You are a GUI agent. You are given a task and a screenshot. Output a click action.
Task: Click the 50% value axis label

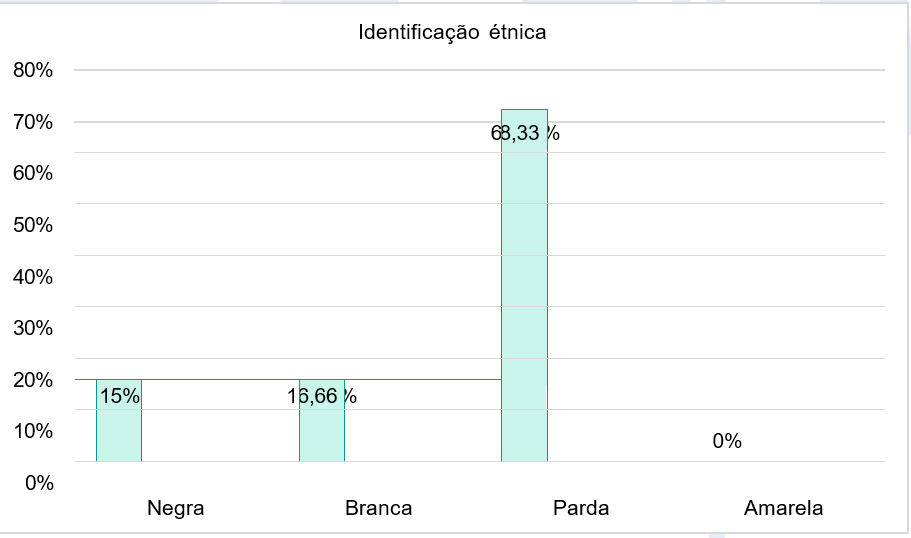point(33,225)
